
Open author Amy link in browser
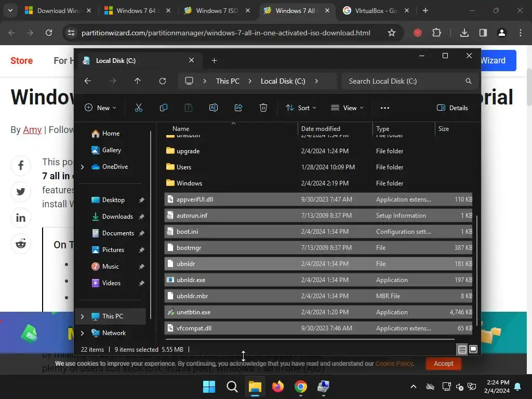(x=32, y=129)
